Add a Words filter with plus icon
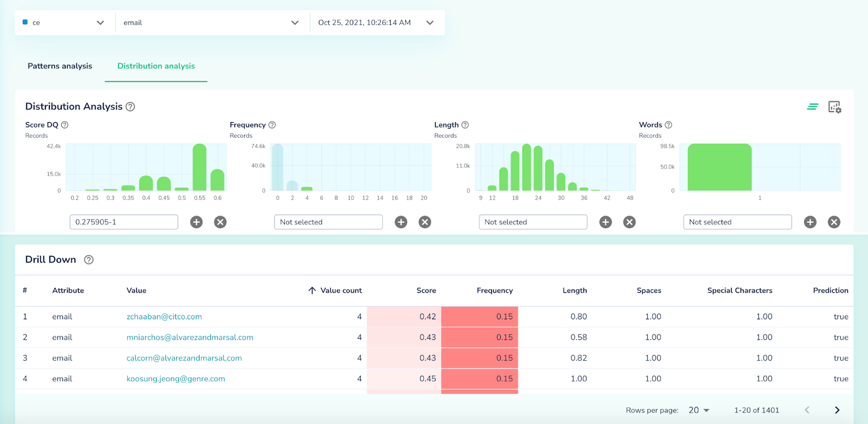The height and width of the screenshot is (424, 868). click(810, 222)
